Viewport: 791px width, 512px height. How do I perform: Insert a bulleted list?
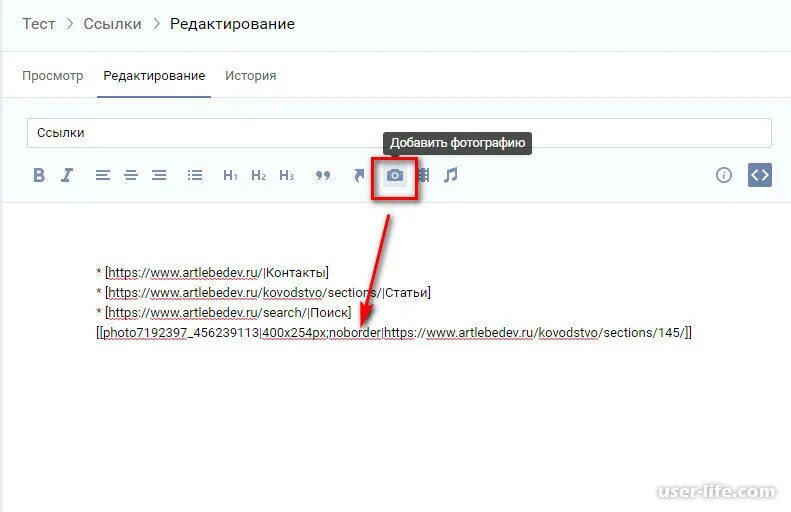tap(195, 175)
